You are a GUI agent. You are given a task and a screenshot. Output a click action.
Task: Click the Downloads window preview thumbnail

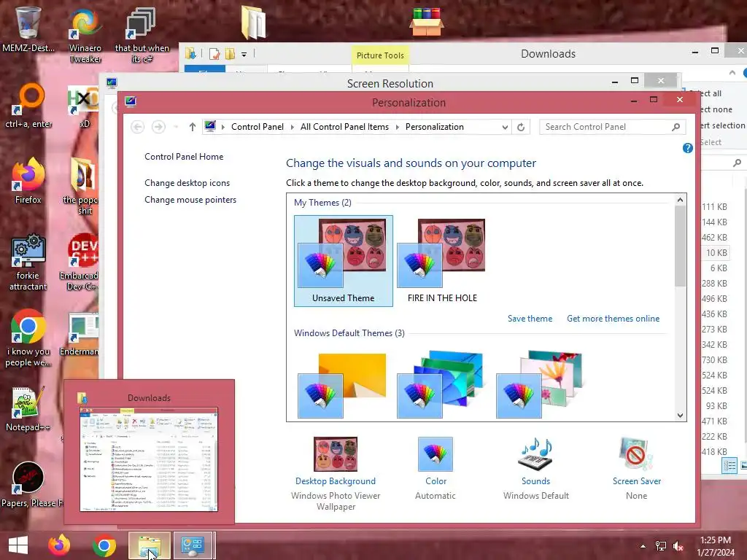[149, 459]
